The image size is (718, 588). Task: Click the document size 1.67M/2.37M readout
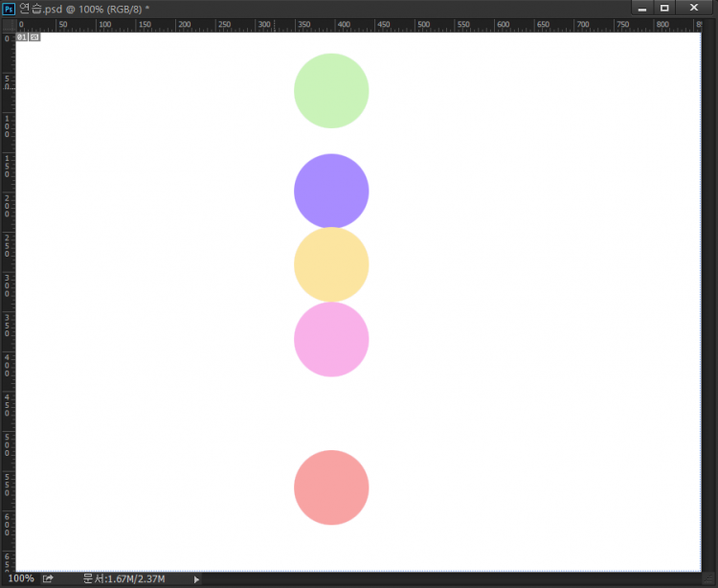tap(124, 578)
